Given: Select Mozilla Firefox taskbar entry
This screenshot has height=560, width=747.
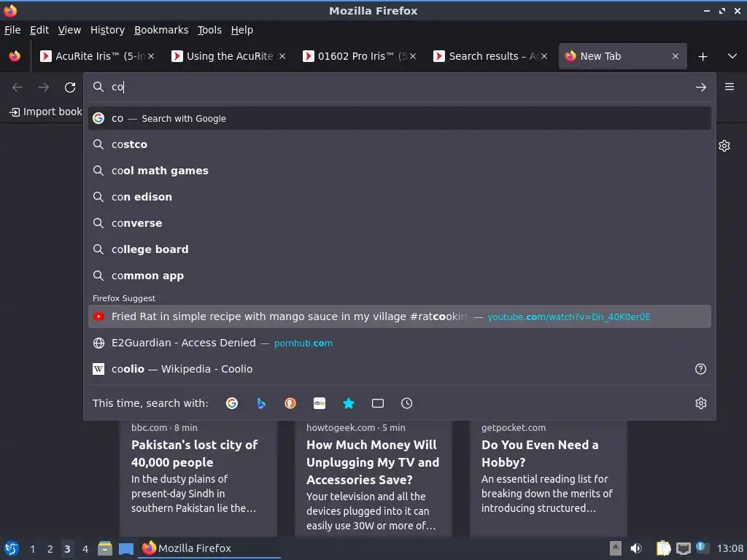Looking at the screenshot, I should pos(209,548).
